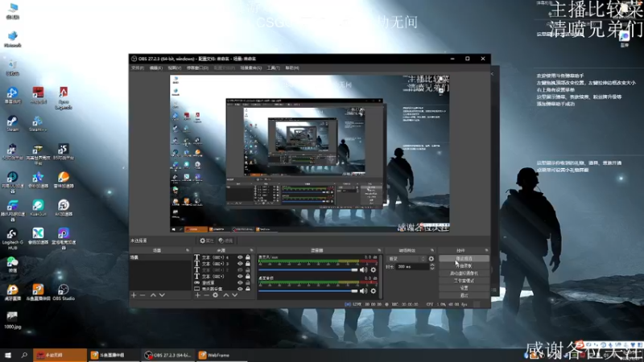Open source properties gear in sources toolbar

(215, 295)
